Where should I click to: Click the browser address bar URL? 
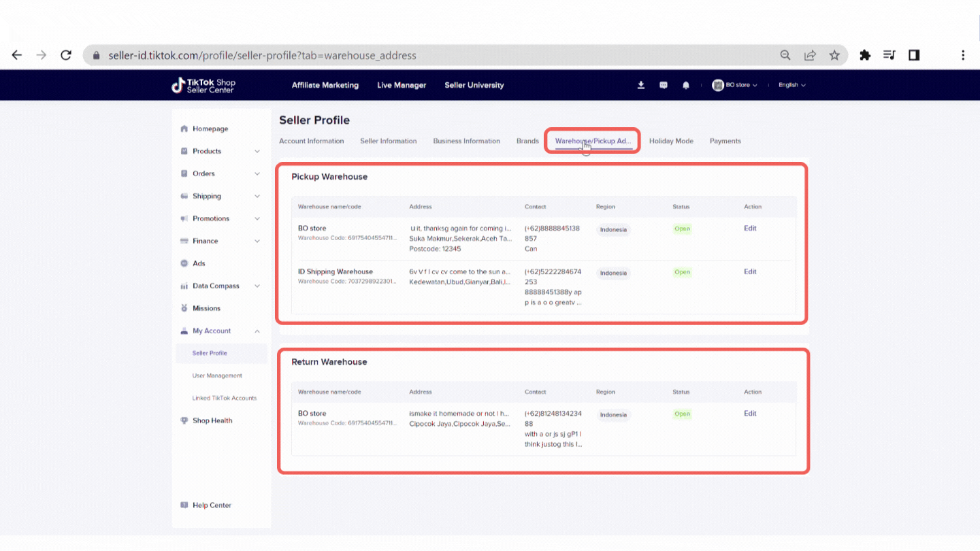pos(262,55)
